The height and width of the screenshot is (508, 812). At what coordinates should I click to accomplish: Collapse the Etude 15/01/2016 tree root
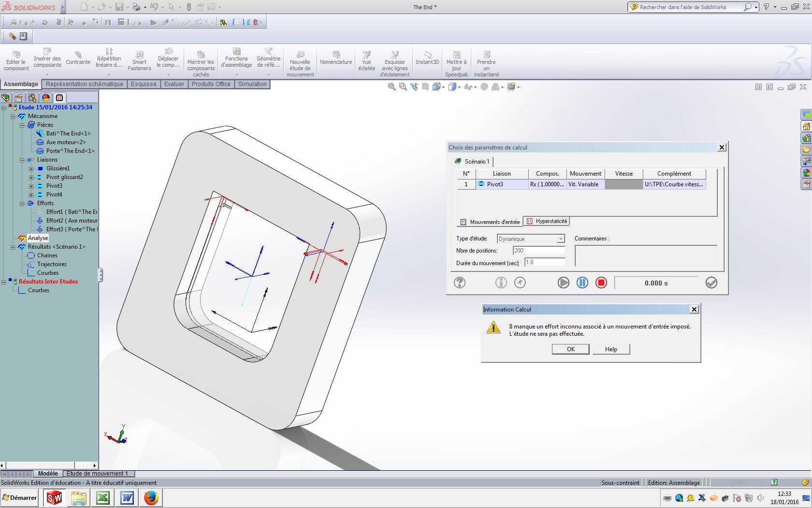(4, 107)
